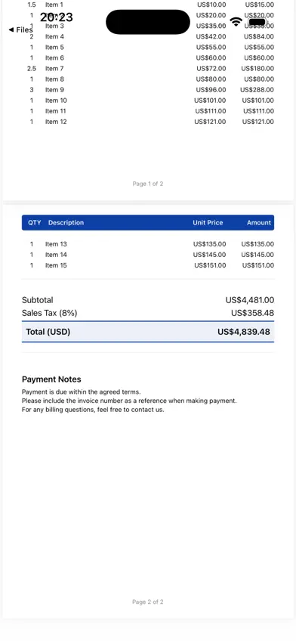296x644 pixels.
Task: Click the Item 11 amount US$111.00
Action: pos(259,111)
